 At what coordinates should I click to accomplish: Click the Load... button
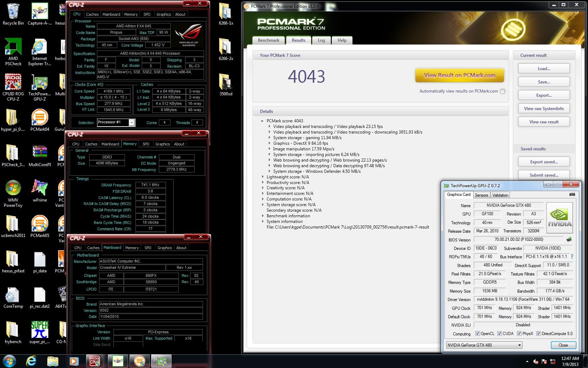(x=544, y=69)
